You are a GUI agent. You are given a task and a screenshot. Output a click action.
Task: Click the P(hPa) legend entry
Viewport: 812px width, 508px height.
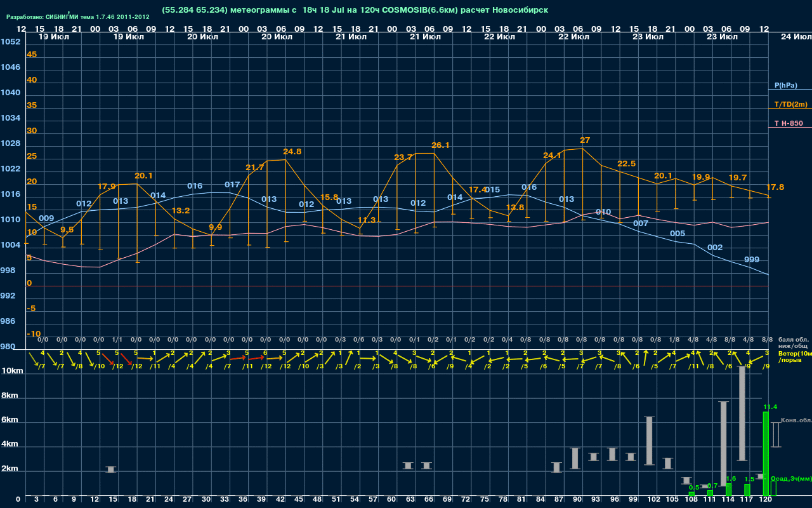[x=785, y=85]
